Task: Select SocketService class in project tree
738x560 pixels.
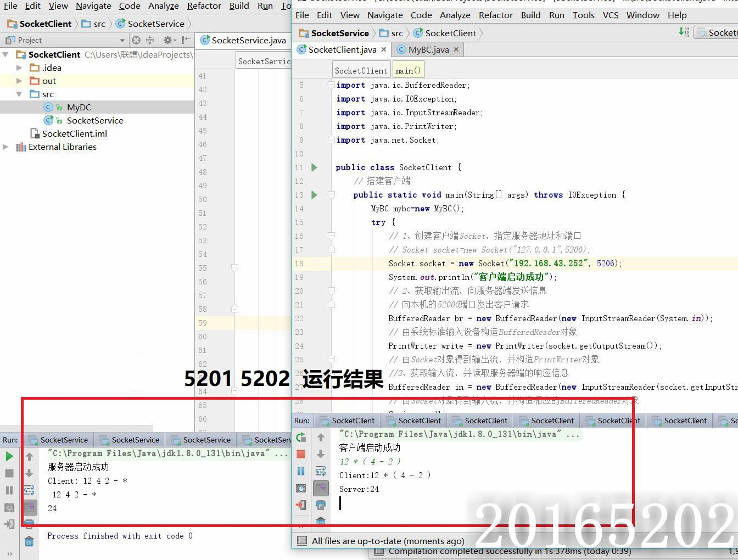Action: (95, 120)
